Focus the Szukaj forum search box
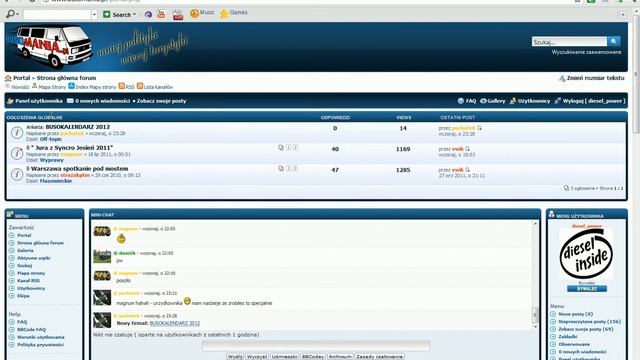640x360 pixels. pos(569,42)
